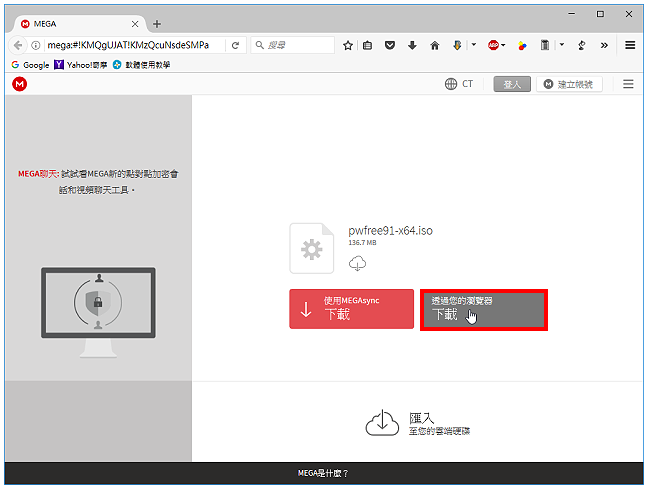
Task: Click the red Download with MEGAsync button
Action: [352, 309]
